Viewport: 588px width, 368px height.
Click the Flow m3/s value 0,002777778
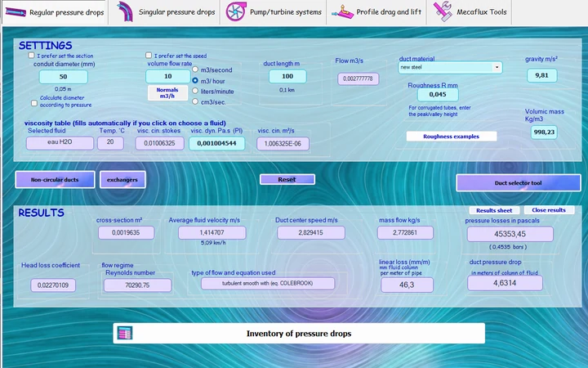(359, 79)
